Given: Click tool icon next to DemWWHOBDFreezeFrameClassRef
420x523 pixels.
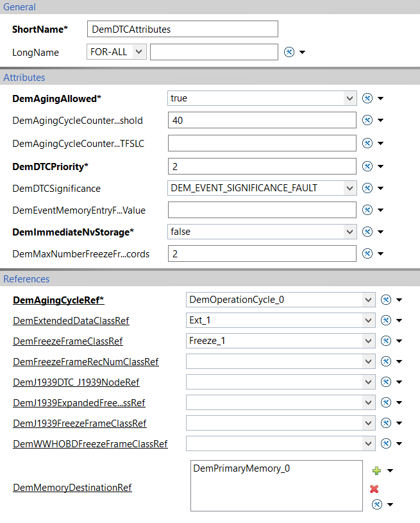Looking at the screenshot, I should click(385, 443).
